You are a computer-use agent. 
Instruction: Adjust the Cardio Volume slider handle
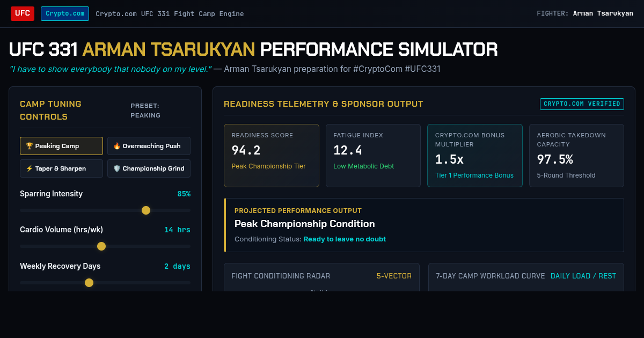tap(101, 246)
